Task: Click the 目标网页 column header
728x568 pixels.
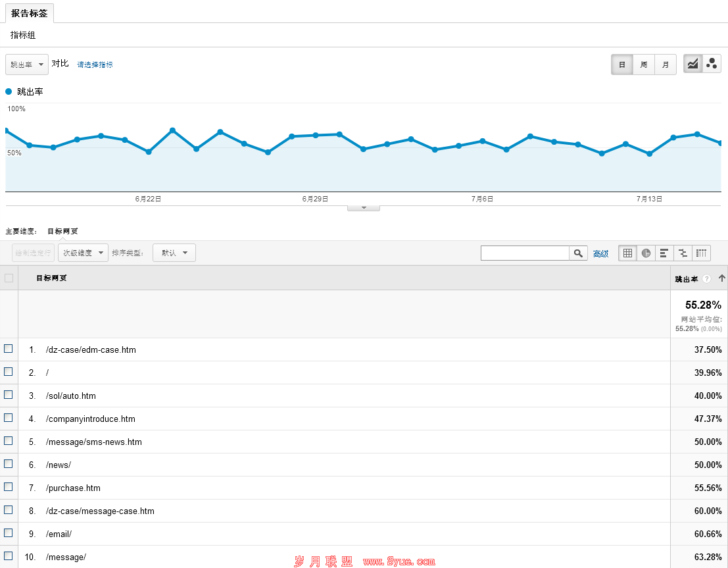Action: [51, 278]
